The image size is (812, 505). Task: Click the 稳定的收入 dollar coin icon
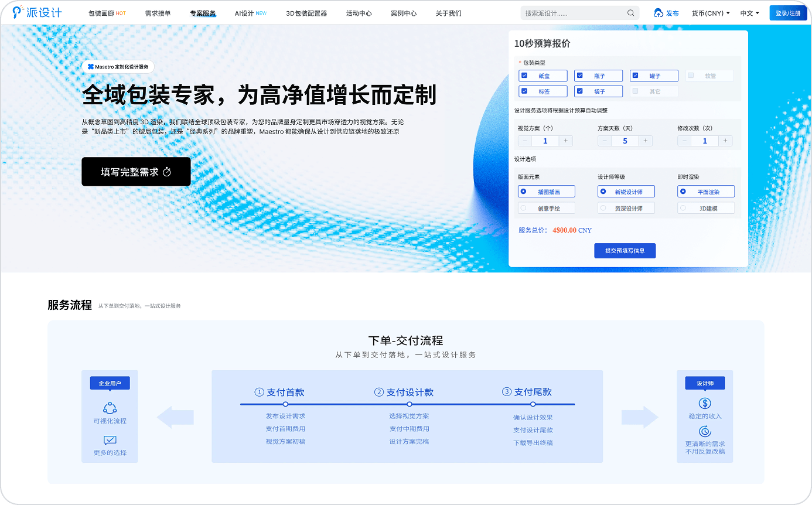[705, 403]
